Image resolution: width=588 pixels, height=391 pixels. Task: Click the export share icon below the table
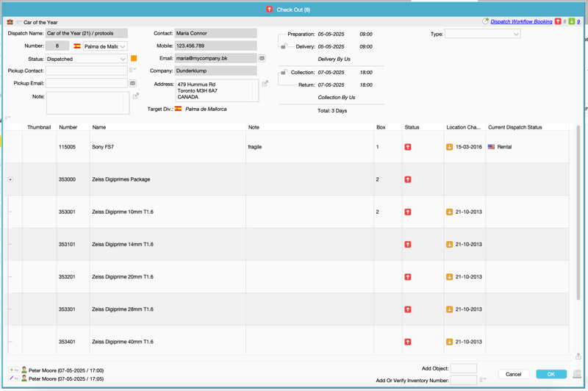pos(578,356)
